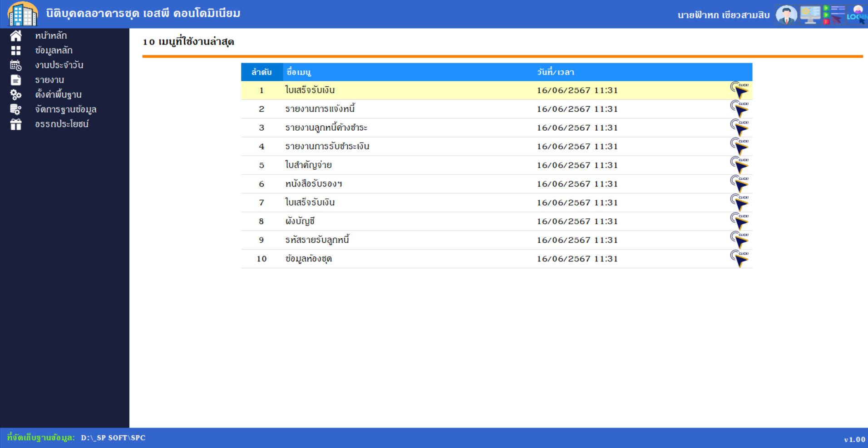The width and height of the screenshot is (868, 448).
Task: Click the launch icon for หนังสือรับรองฯ
Action: 740,184
